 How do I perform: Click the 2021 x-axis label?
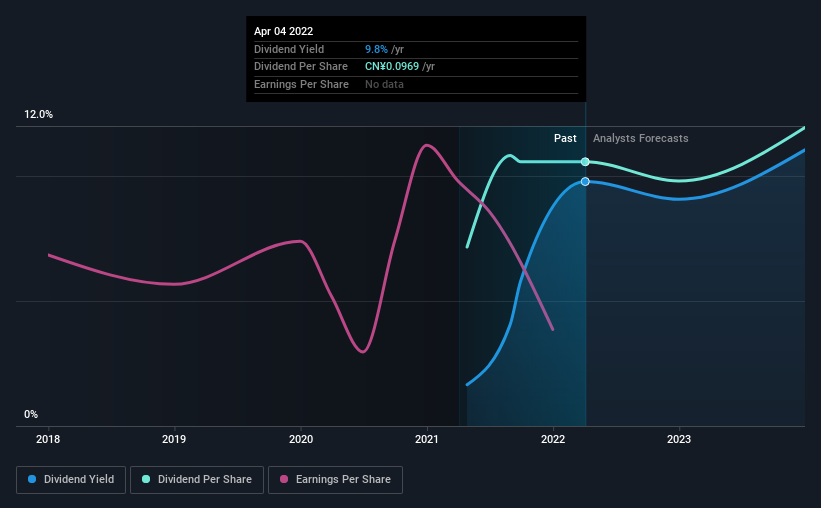(x=427, y=439)
